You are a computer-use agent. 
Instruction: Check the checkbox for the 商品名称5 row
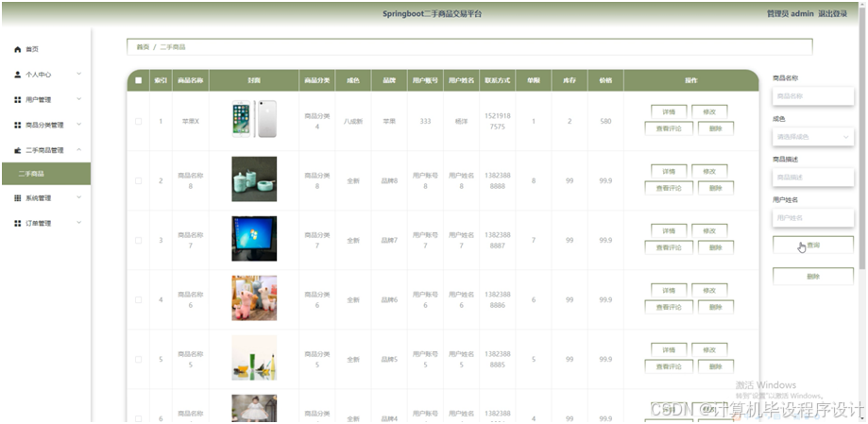click(139, 359)
